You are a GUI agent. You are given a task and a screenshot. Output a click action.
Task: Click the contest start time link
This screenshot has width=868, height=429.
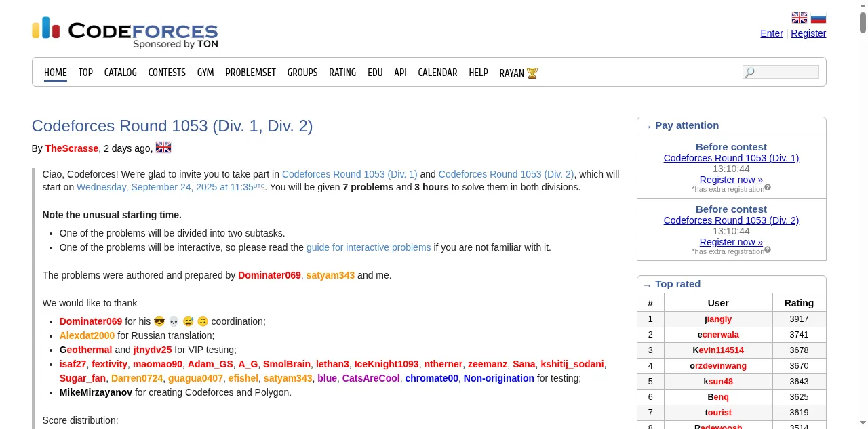click(x=171, y=187)
